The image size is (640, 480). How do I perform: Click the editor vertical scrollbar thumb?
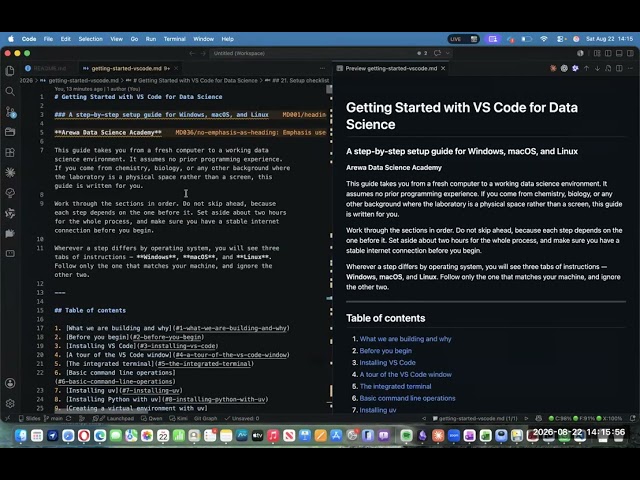[329, 89]
